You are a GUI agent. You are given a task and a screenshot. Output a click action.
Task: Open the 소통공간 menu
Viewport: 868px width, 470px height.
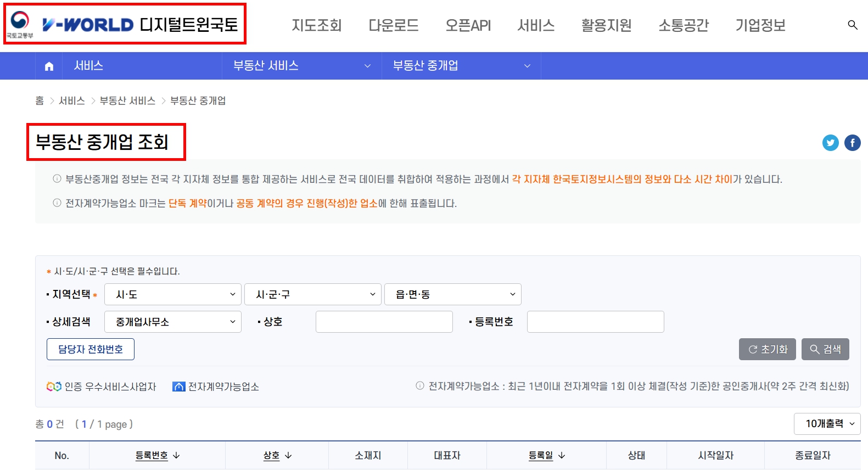[x=684, y=25]
